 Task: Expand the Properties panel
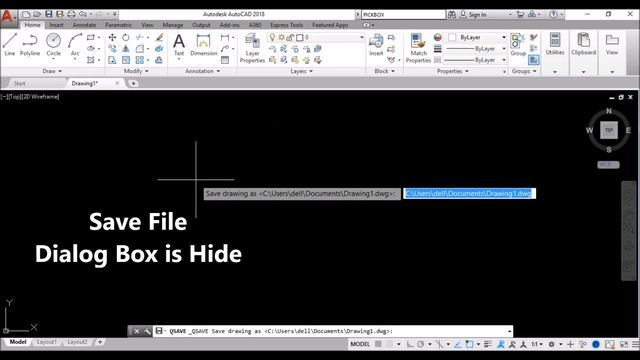453,71
